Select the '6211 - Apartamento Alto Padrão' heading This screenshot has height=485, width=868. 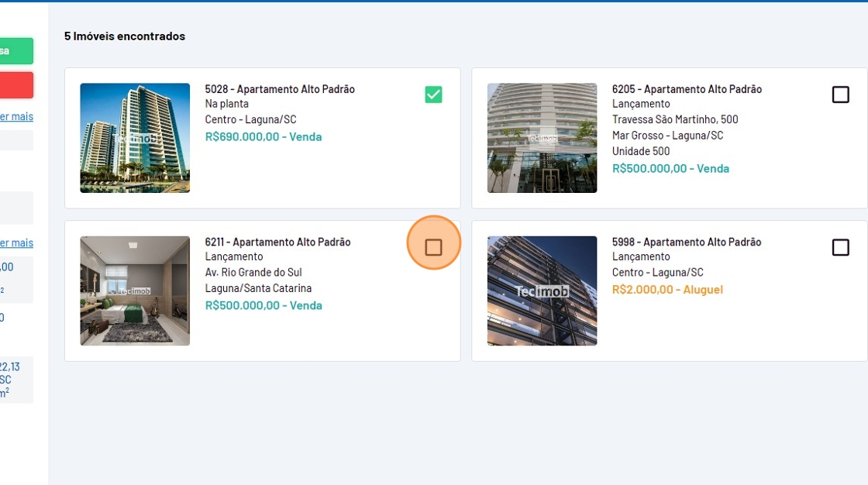click(x=277, y=242)
